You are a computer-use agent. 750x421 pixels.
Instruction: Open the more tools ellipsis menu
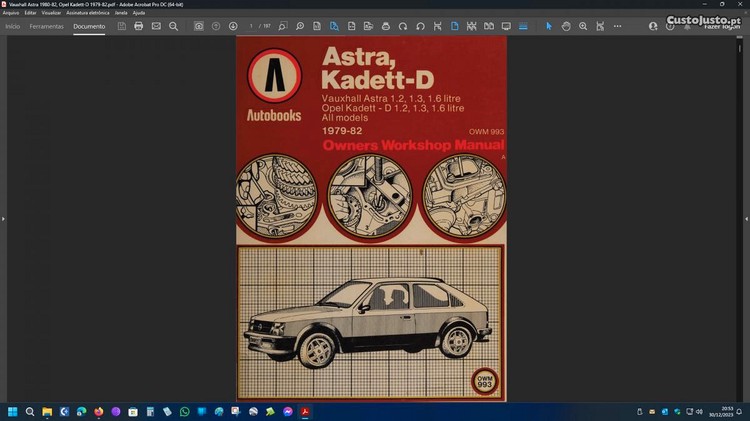(x=617, y=26)
